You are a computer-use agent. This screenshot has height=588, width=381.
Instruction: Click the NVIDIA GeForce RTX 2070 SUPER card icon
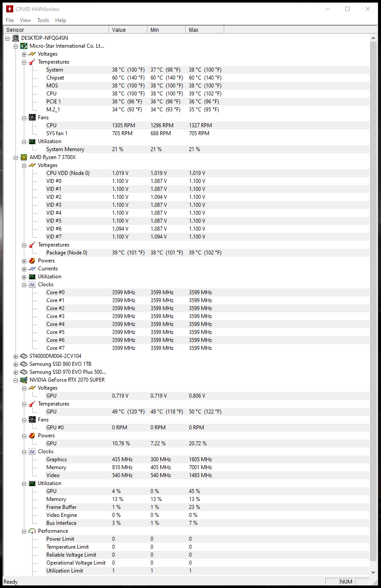click(24, 380)
